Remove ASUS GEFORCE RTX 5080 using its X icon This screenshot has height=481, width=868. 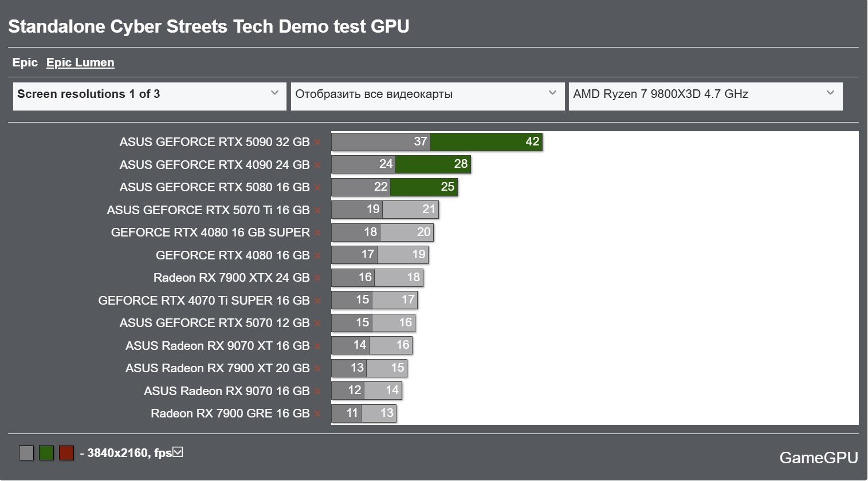(317, 188)
